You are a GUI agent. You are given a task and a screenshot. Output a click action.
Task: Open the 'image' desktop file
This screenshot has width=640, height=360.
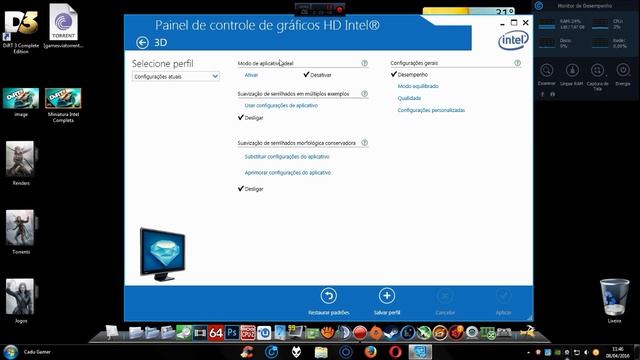coord(21,102)
